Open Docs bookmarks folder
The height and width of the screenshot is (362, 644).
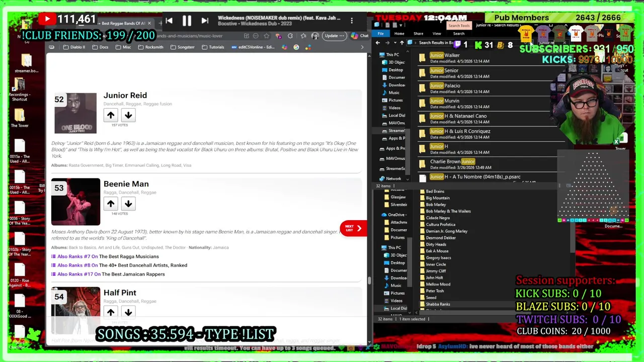click(x=100, y=47)
